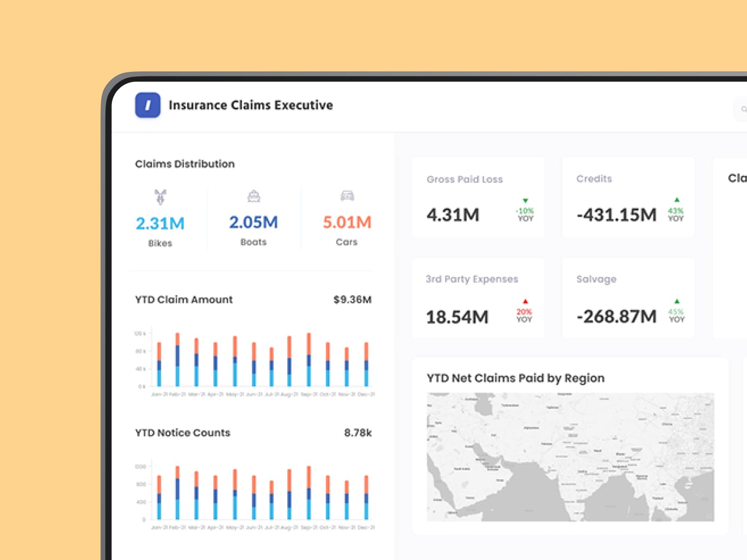Open the Gross Paid Loss card
747x560 pixels.
(479, 197)
